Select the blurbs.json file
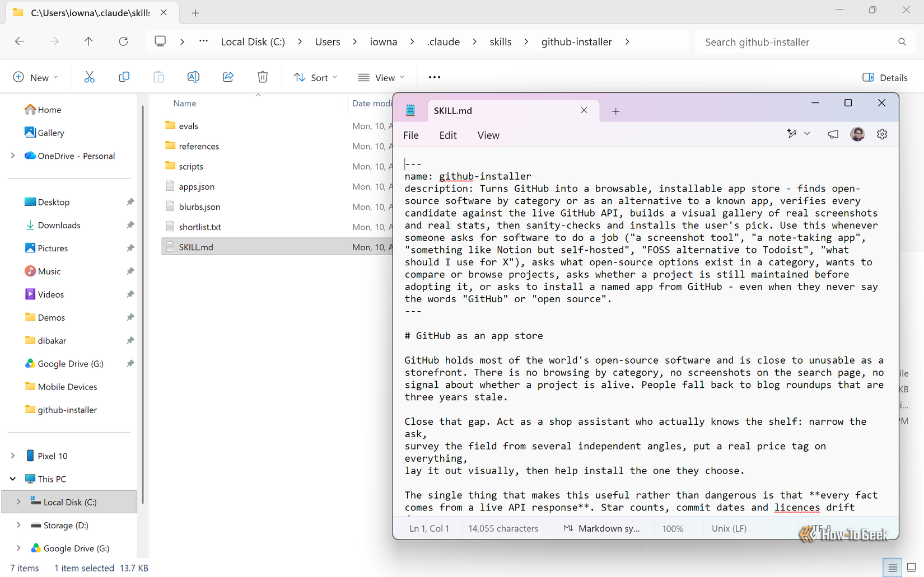This screenshot has width=924, height=577. 199,207
